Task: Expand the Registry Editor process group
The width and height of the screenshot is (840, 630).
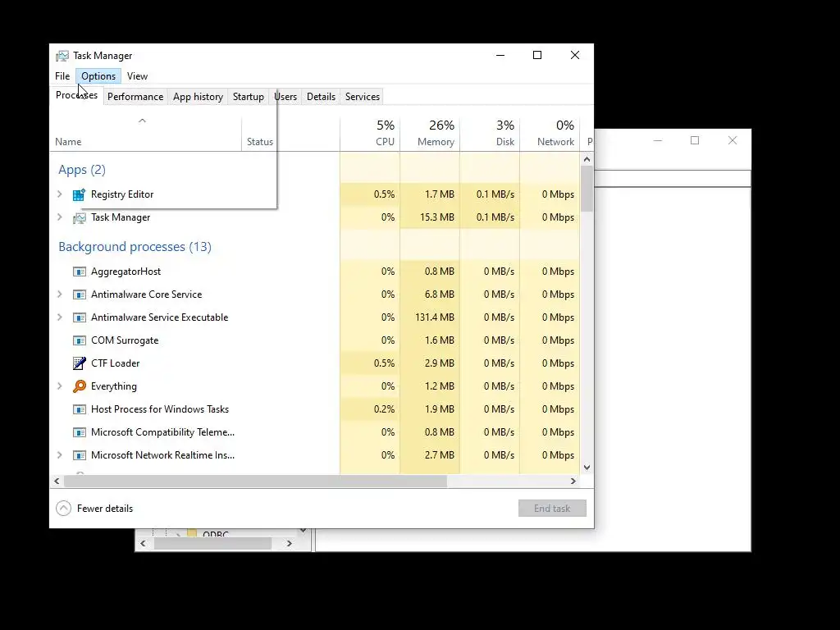Action: point(60,194)
